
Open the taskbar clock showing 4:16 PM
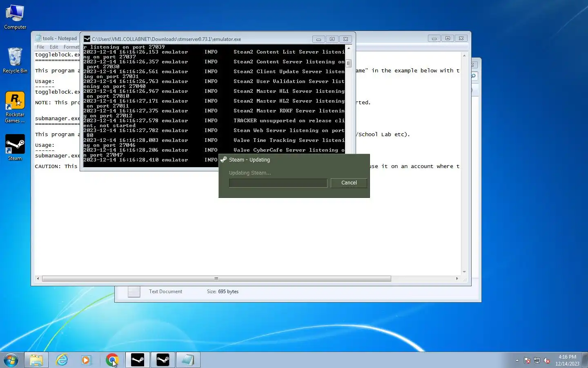coord(567,360)
